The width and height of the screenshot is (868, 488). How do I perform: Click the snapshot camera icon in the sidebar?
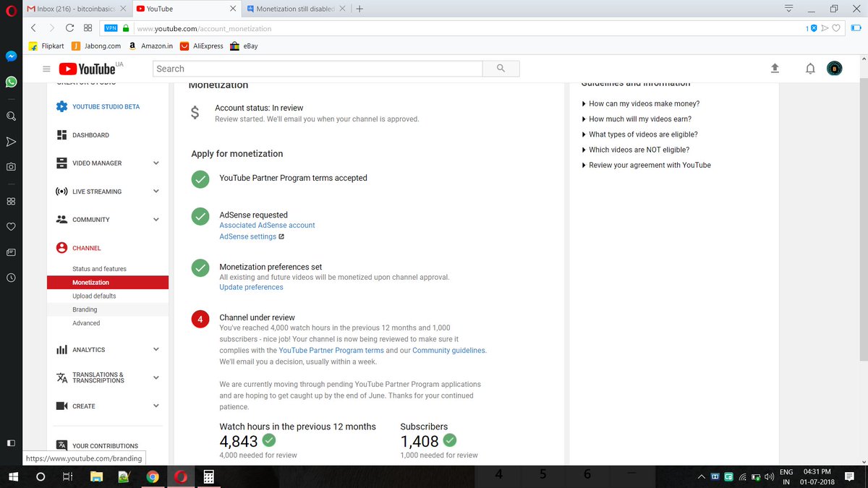(12, 166)
